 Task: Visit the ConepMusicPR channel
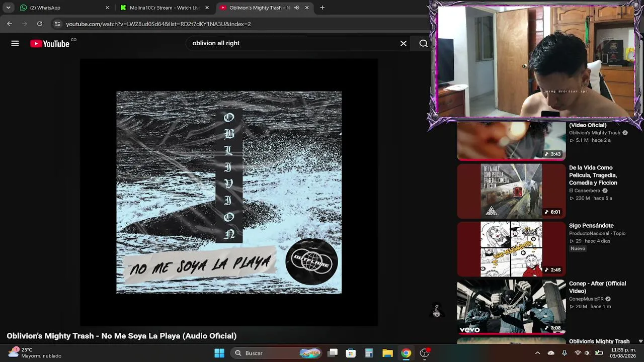(586, 299)
